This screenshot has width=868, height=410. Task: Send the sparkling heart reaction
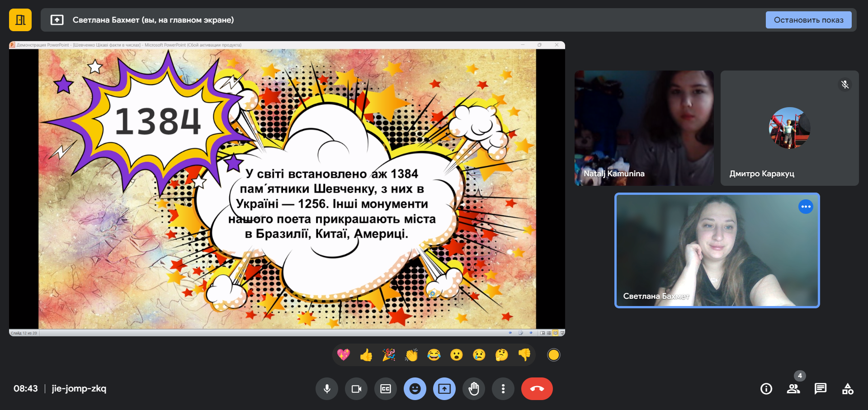pyautogui.click(x=344, y=355)
